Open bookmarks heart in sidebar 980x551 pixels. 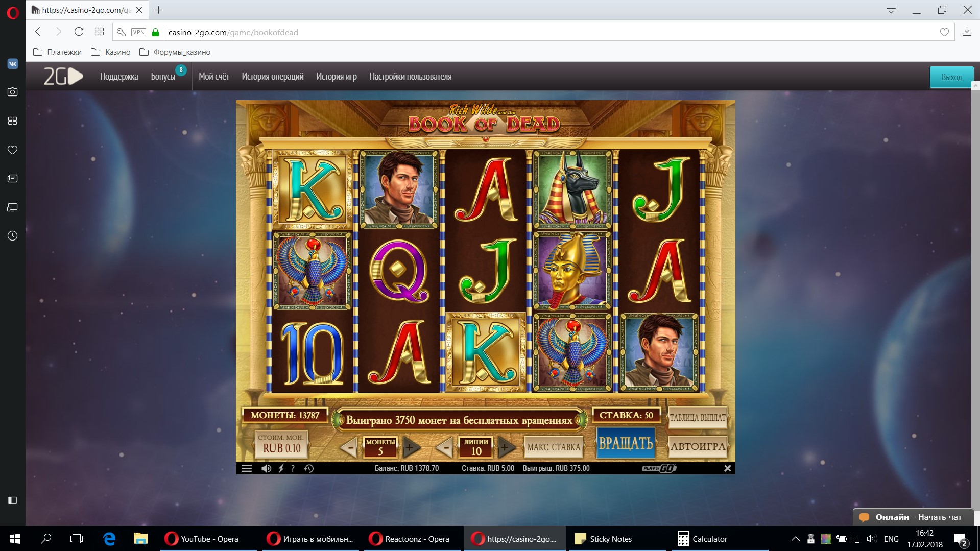click(x=13, y=150)
